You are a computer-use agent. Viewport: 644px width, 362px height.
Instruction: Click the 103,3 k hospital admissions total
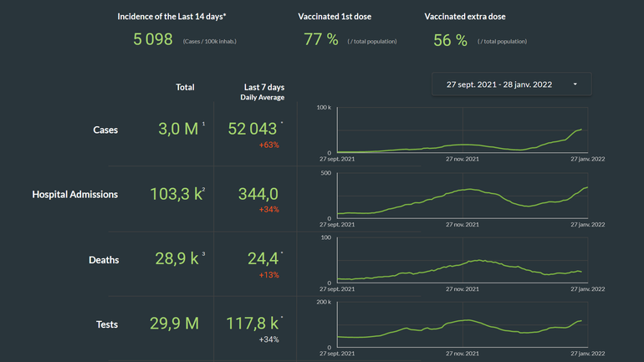pyautogui.click(x=174, y=194)
